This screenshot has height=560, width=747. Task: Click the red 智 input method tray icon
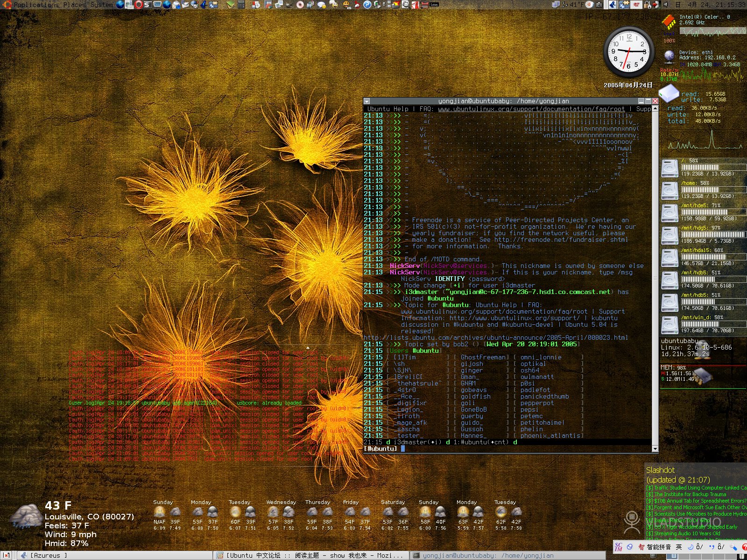636,5
